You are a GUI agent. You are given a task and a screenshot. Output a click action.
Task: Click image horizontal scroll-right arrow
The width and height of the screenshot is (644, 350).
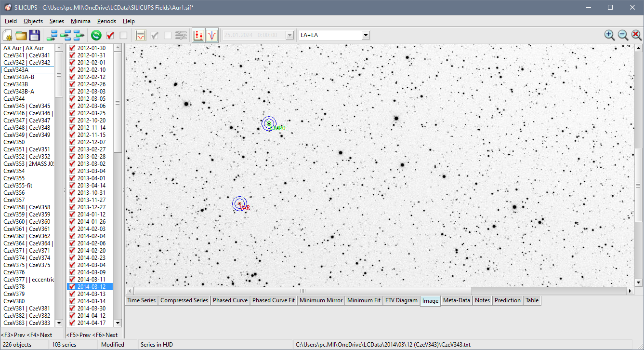tap(630, 291)
